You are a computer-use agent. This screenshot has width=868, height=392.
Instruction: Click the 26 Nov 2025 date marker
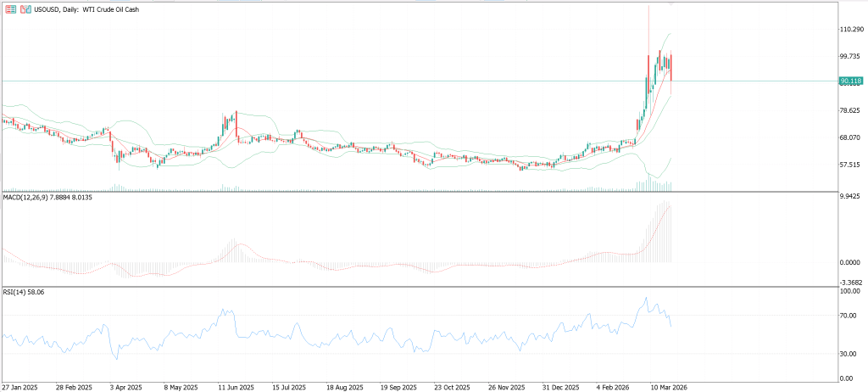tap(509, 386)
